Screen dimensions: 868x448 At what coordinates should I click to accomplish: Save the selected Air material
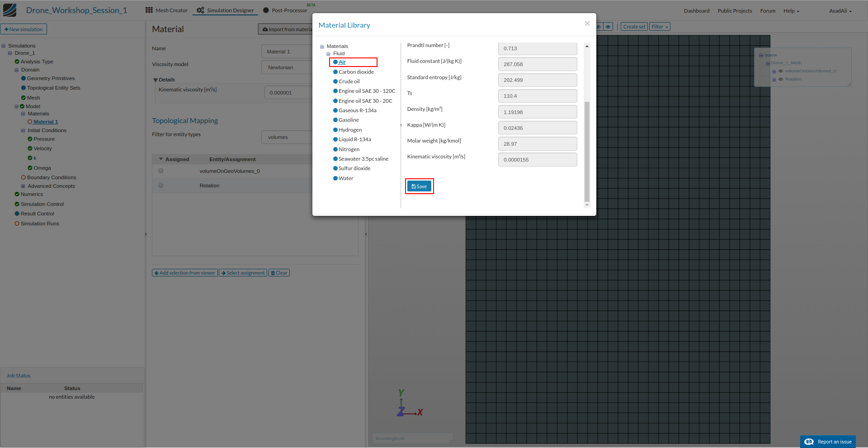419,186
